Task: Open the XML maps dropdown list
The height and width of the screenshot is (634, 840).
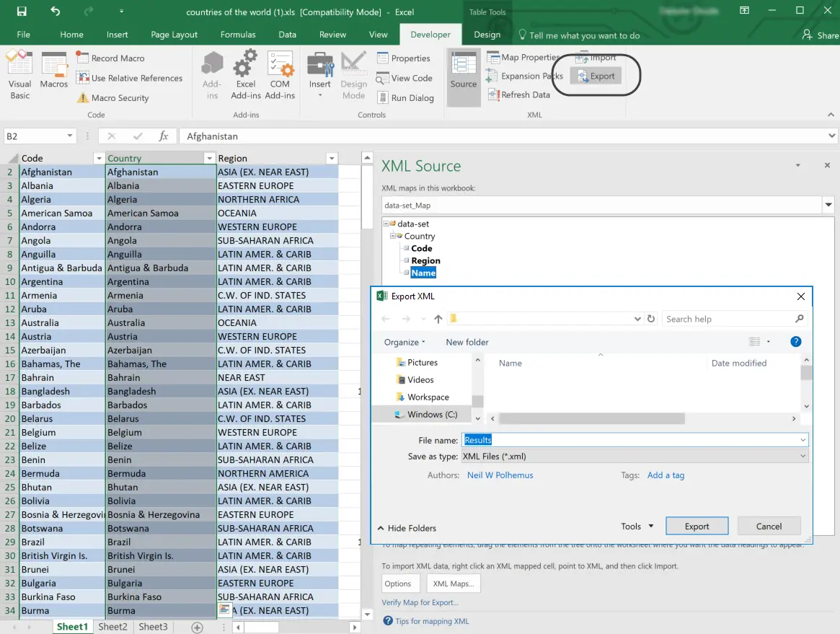Action: [828, 205]
